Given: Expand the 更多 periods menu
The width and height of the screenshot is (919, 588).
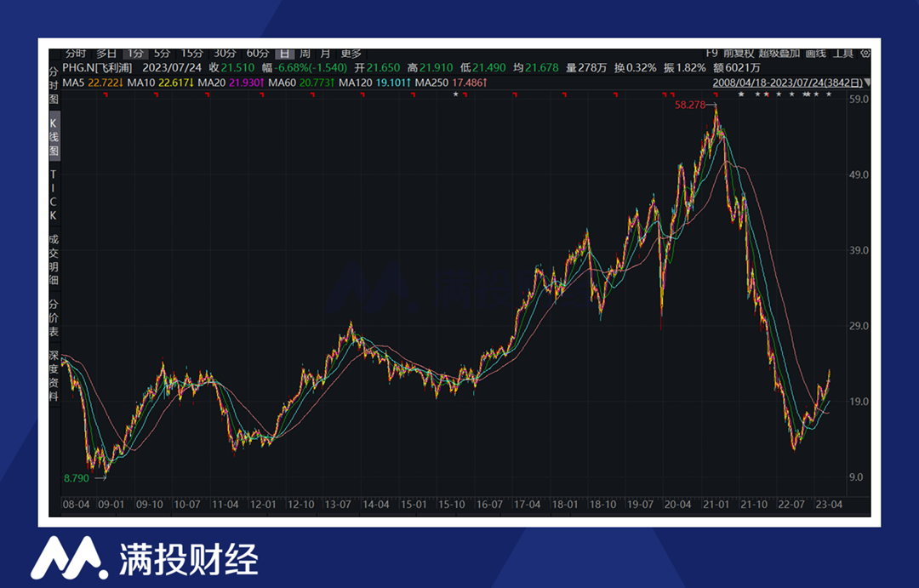Looking at the screenshot, I should 351,54.
